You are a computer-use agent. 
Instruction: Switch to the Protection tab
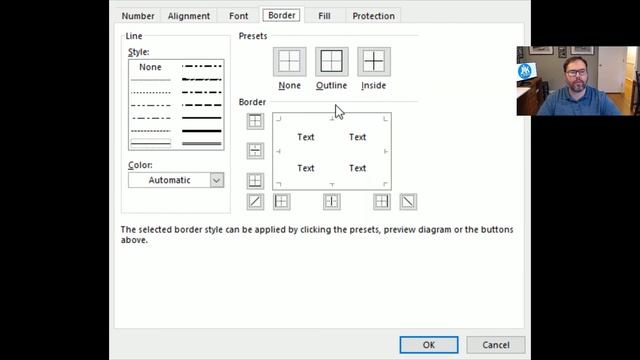(x=373, y=16)
